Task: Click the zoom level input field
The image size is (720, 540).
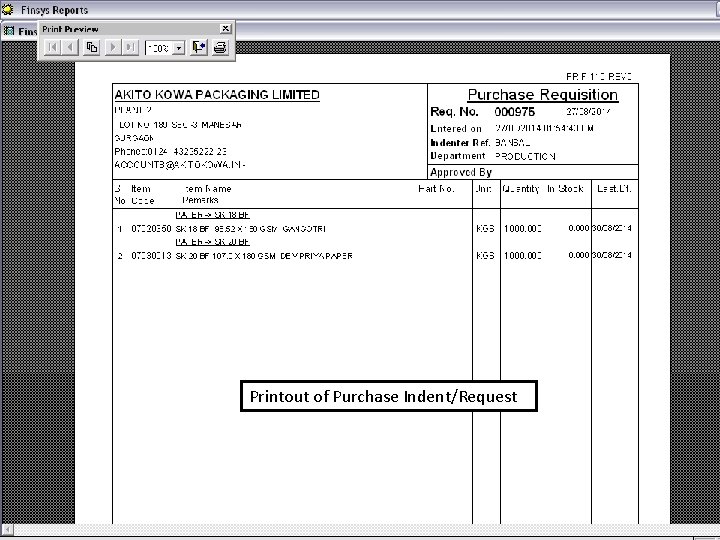Action: point(159,48)
